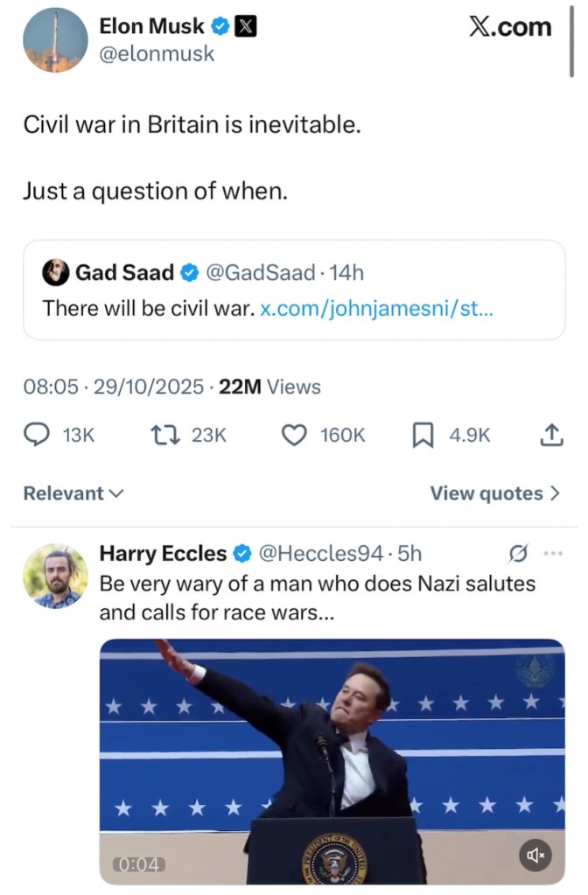This screenshot has width=588, height=895.
Task: Click the @elonmusk handle
Action: tap(157, 53)
